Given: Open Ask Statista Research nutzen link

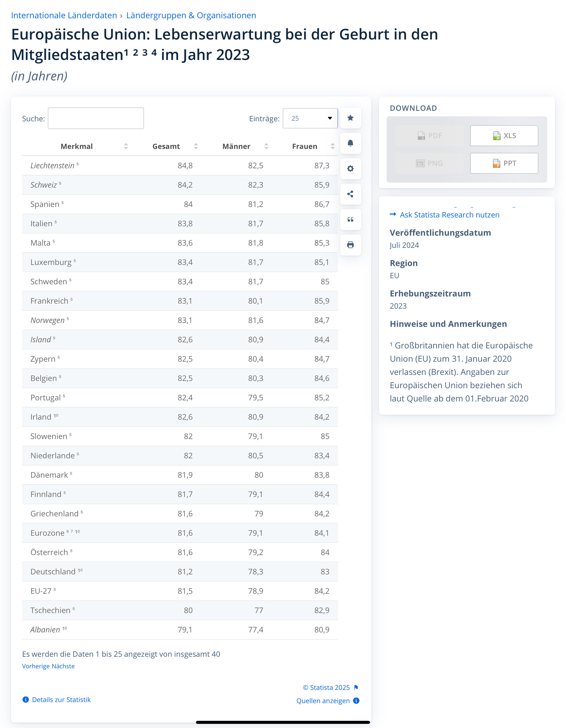Looking at the screenshot, I should [449, 215].
